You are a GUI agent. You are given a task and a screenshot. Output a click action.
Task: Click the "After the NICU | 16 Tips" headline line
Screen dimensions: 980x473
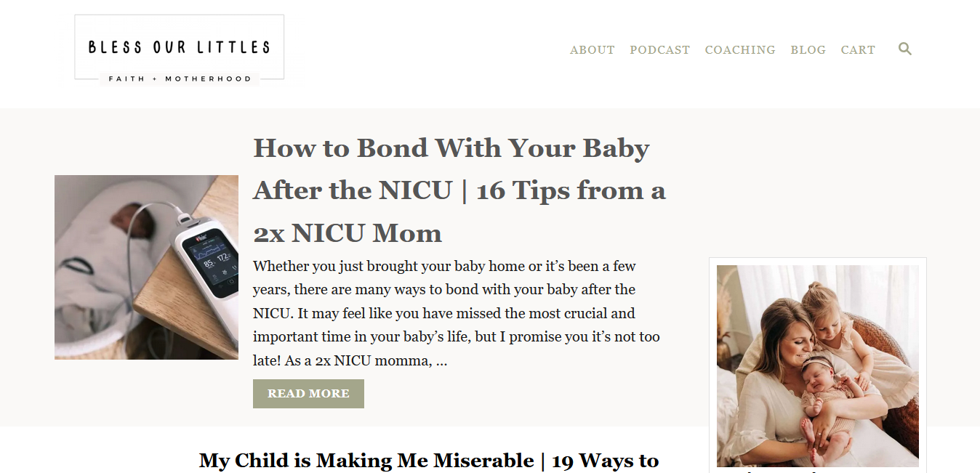(459, 190)
